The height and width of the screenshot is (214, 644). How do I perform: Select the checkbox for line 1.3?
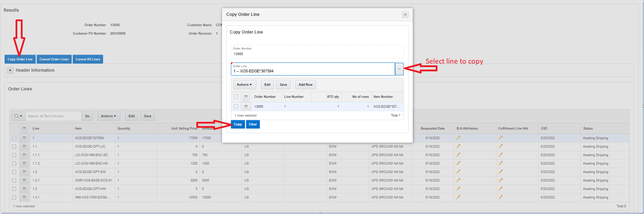pos(14,189)
